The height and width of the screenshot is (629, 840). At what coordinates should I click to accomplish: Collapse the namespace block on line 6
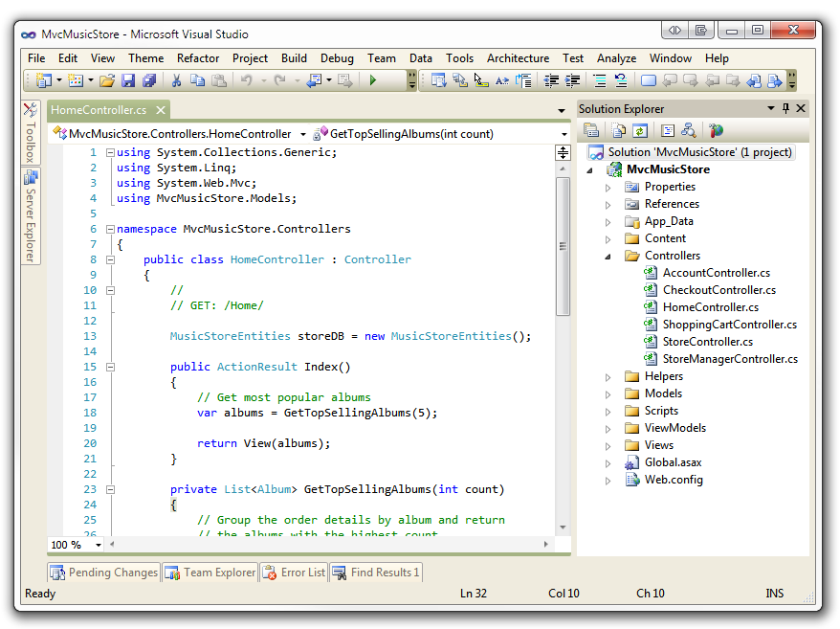(x=111, y=229)
